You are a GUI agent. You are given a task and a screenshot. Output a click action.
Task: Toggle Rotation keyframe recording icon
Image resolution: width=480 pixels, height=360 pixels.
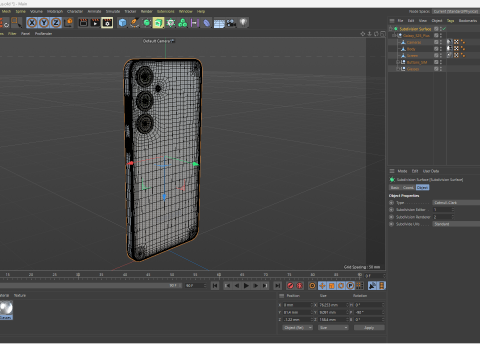(341, 286)
